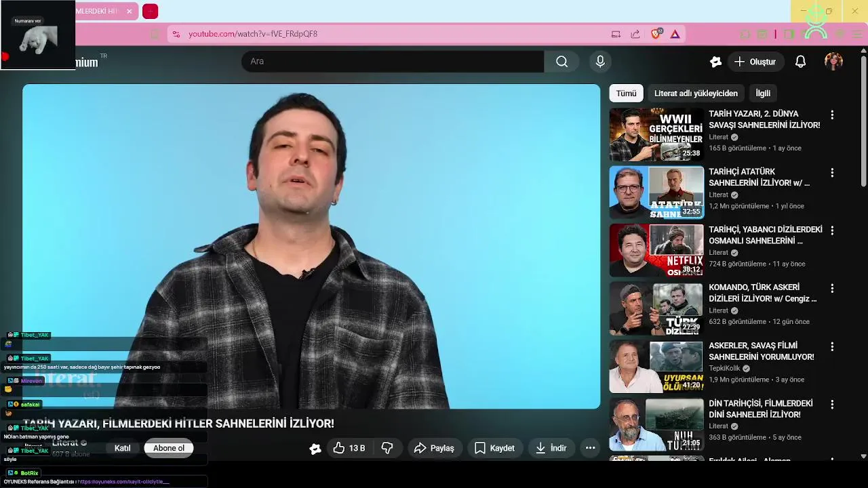
Task: Click the oyuneks referral link in chat
Action: pos(123,482)
